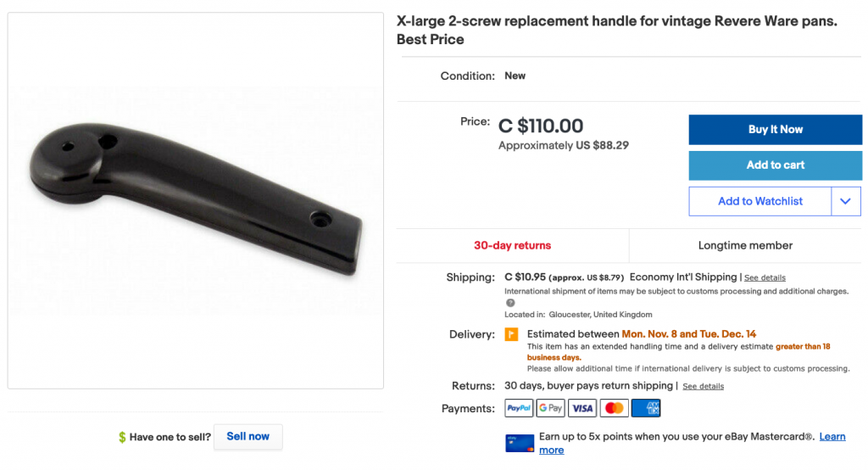Open shipping See details link
The height and width of the screenshot is (470, 868).
[765, 277]
